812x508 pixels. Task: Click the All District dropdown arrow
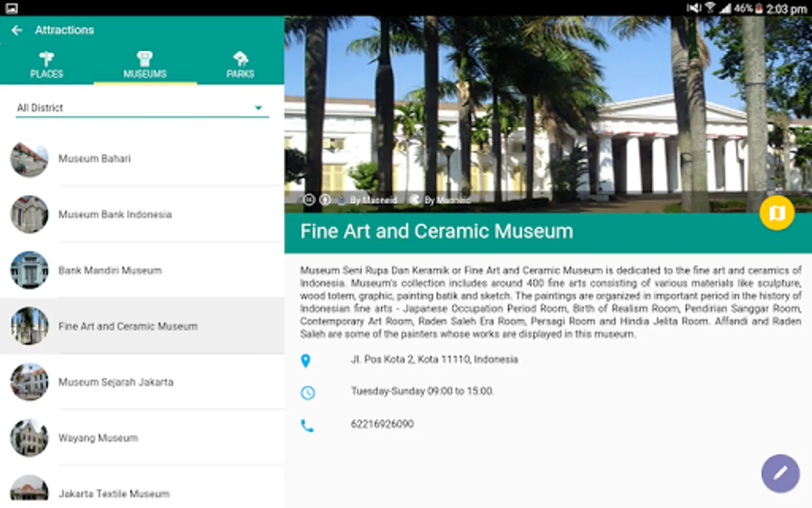pos(259,107)
